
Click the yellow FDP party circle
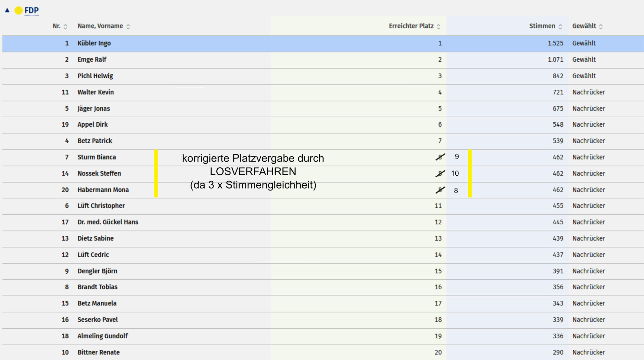tap(19, 10)
